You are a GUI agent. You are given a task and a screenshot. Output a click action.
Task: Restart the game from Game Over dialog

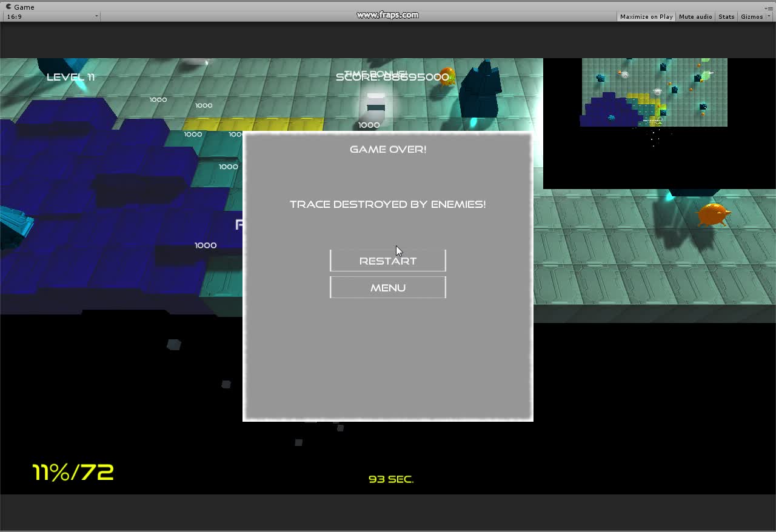[x=388, y=261]
